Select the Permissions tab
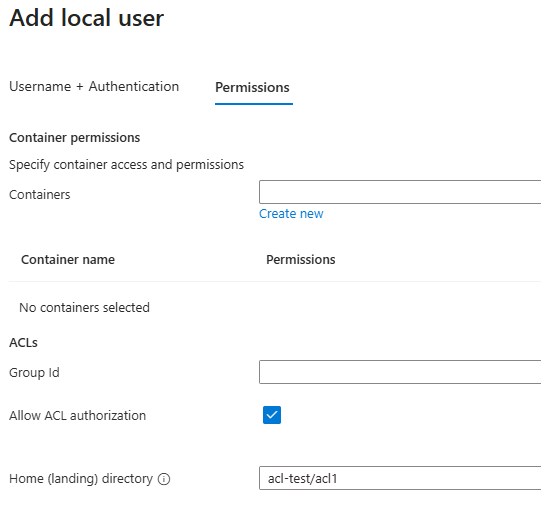 tap(252, 88)
